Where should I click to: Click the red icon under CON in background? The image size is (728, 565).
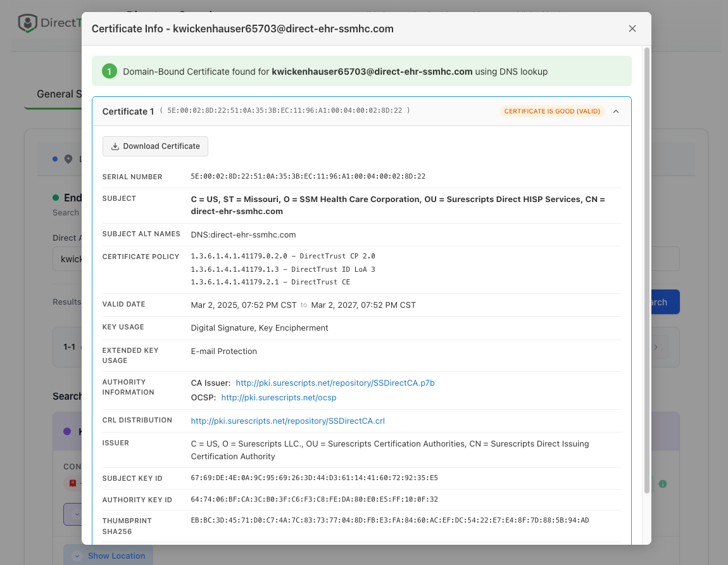click(73, 483)
